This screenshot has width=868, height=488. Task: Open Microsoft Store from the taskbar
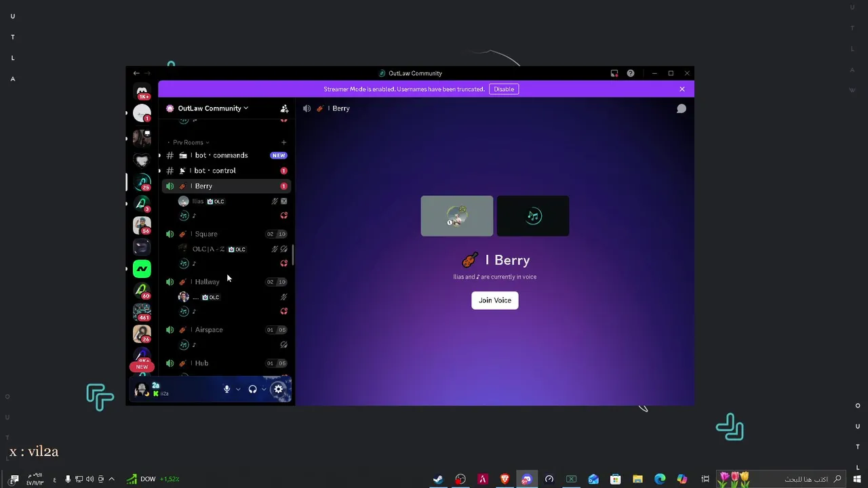[x=615, y=479]
